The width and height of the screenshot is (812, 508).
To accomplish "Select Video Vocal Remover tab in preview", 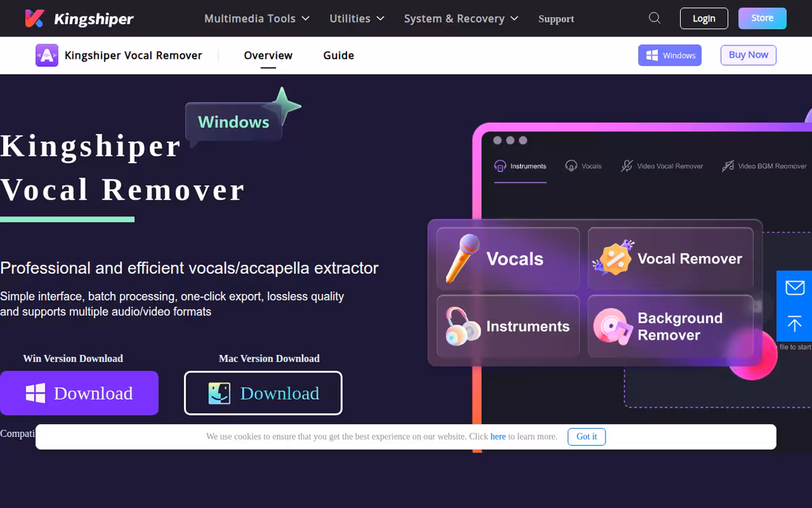I will [662, 166].
